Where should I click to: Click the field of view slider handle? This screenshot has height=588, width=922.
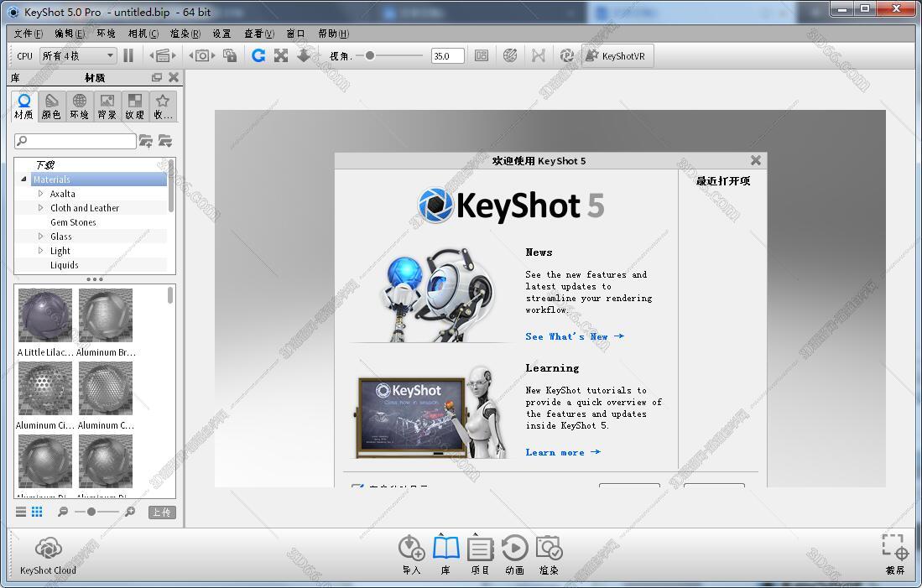pos(369,56)
